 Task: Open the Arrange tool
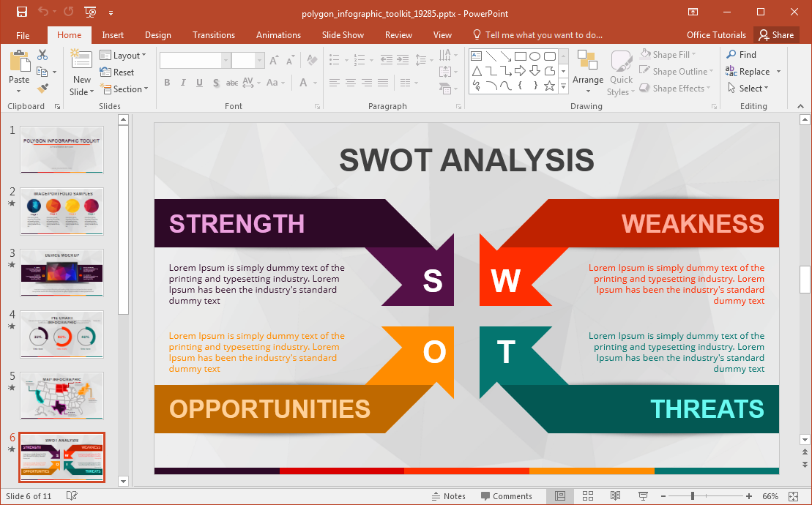click(x=588, y=72)
